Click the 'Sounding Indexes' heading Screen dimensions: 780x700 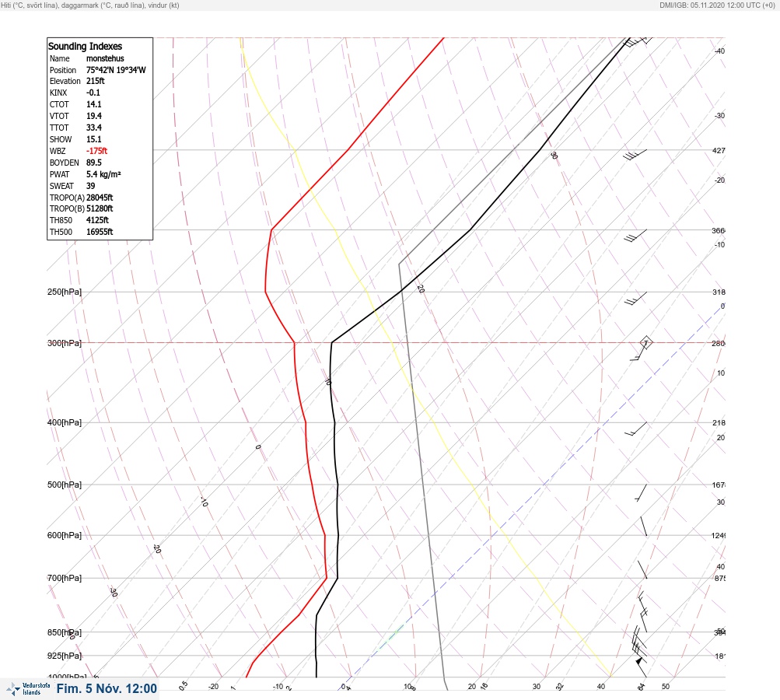click(x=85, y=46)
